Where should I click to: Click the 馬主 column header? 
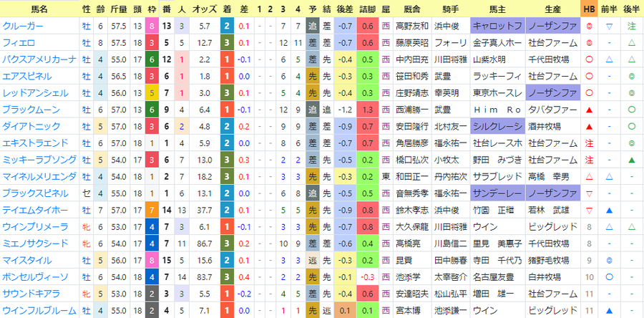(x=498, y=9)
